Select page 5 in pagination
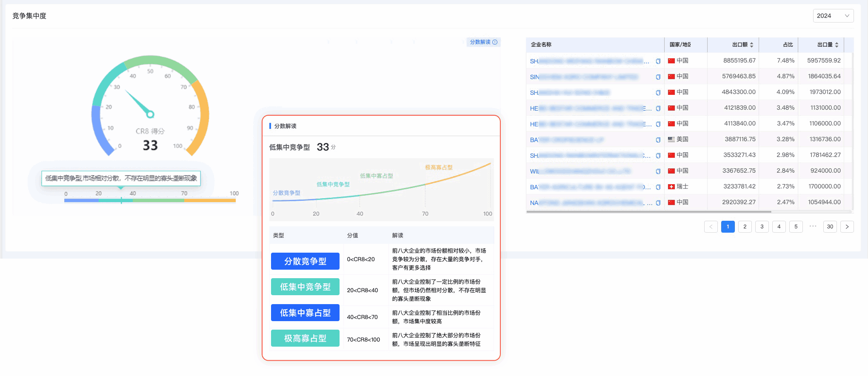 (x=796, y=227)
